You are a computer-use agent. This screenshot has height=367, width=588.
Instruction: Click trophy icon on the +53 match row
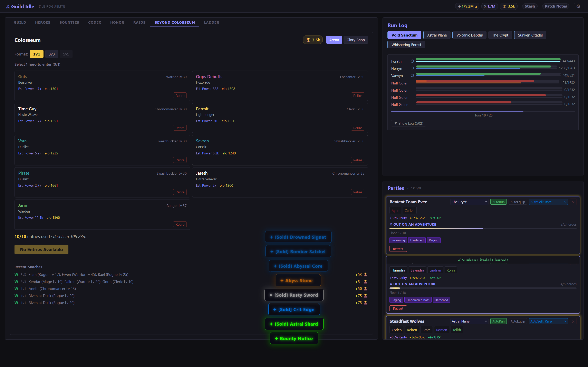pos(365,275)
